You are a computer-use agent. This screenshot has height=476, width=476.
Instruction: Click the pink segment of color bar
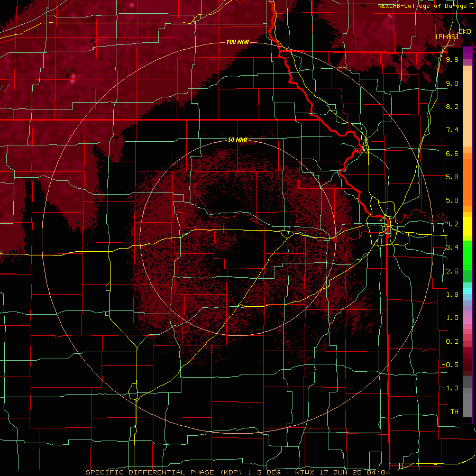pyautogui.click(x=467, y=321)
